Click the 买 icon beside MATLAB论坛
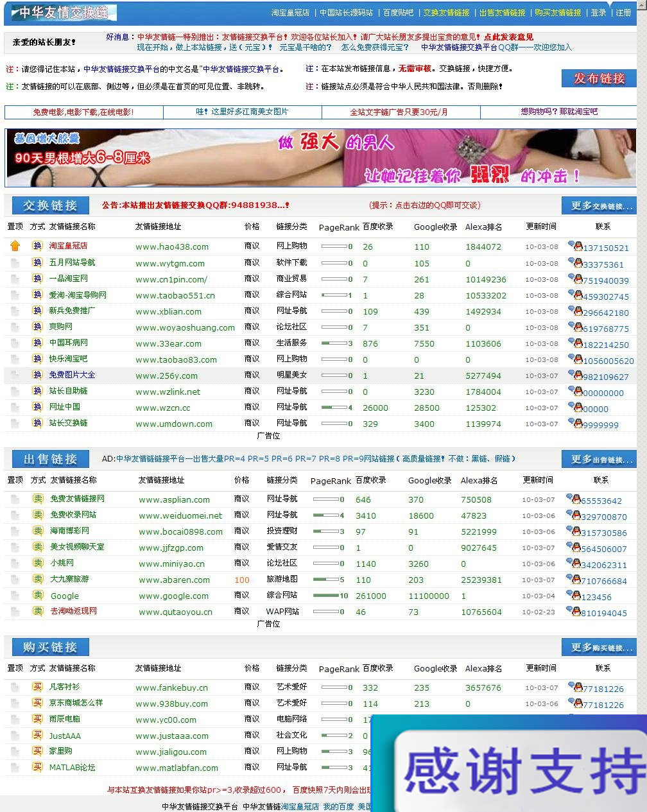This screenshot has height=812, width=647. coord(37,767)
